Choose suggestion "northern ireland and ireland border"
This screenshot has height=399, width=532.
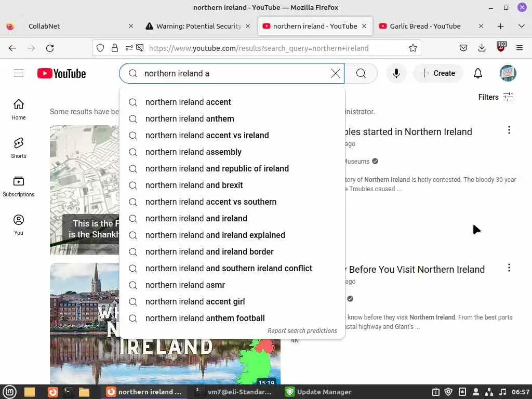click(x=232, y=252)
